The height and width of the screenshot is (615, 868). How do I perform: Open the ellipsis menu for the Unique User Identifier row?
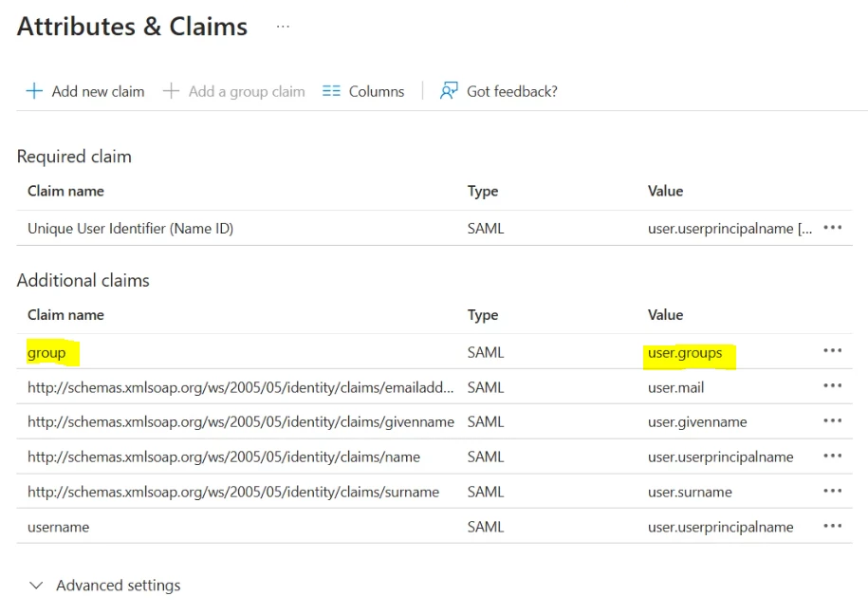pyautogui.click(x=833, y=228)
